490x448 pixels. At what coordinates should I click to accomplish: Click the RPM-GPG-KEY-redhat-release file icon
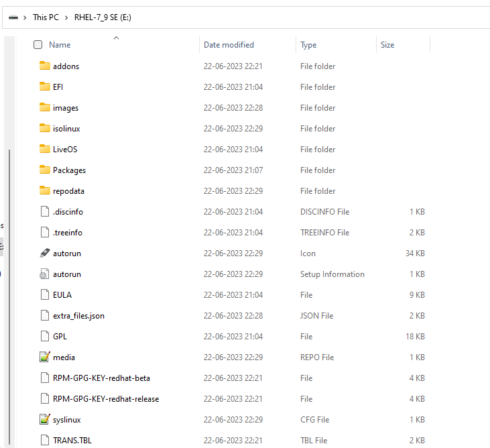(45, 398)
